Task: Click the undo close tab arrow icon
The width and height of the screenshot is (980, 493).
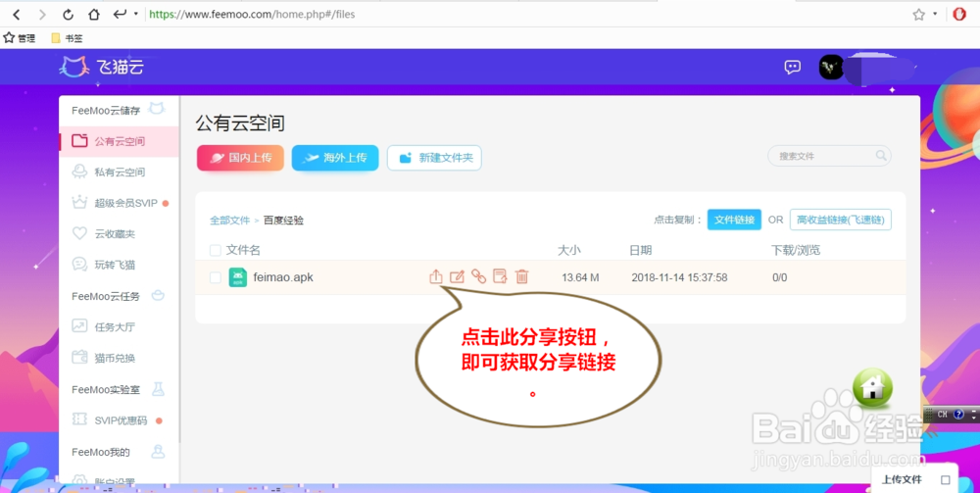Action: pyautogui.click(x=120, y=14)
